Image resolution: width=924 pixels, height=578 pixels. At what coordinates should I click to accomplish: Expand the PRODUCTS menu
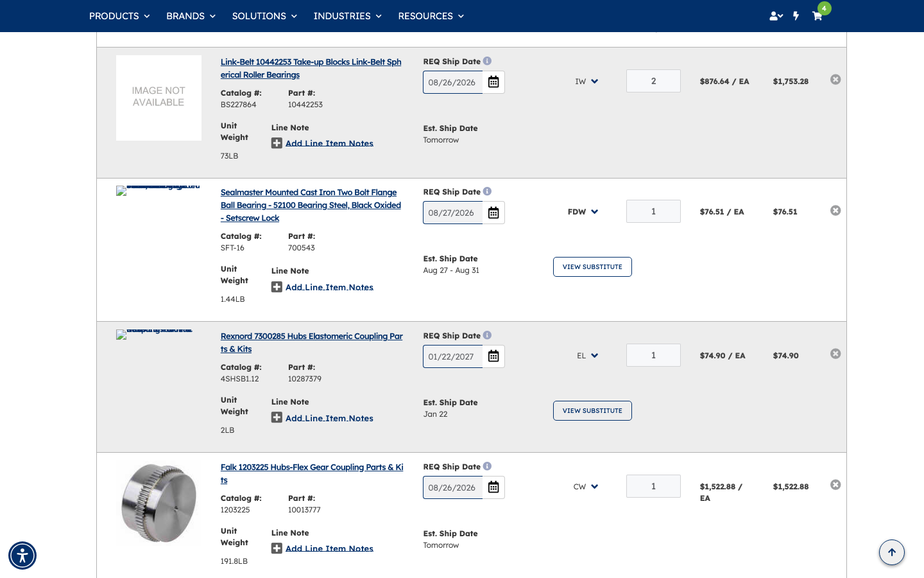tap(119, 16)
